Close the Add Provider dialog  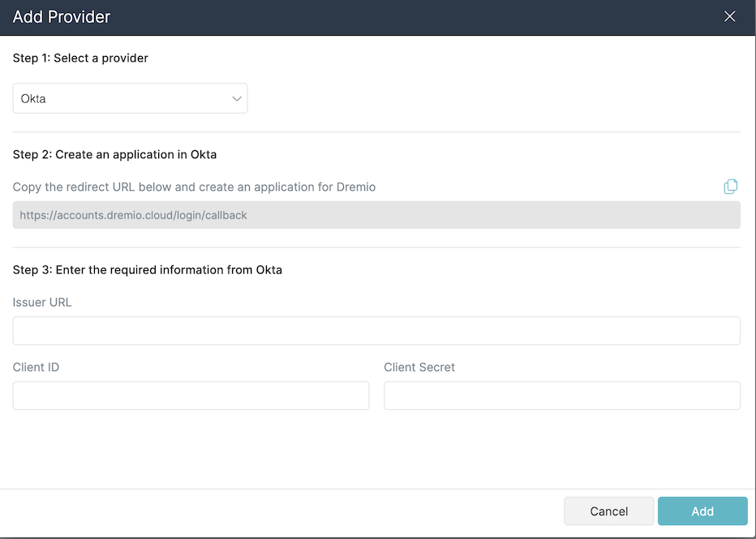tap(729, 16)
